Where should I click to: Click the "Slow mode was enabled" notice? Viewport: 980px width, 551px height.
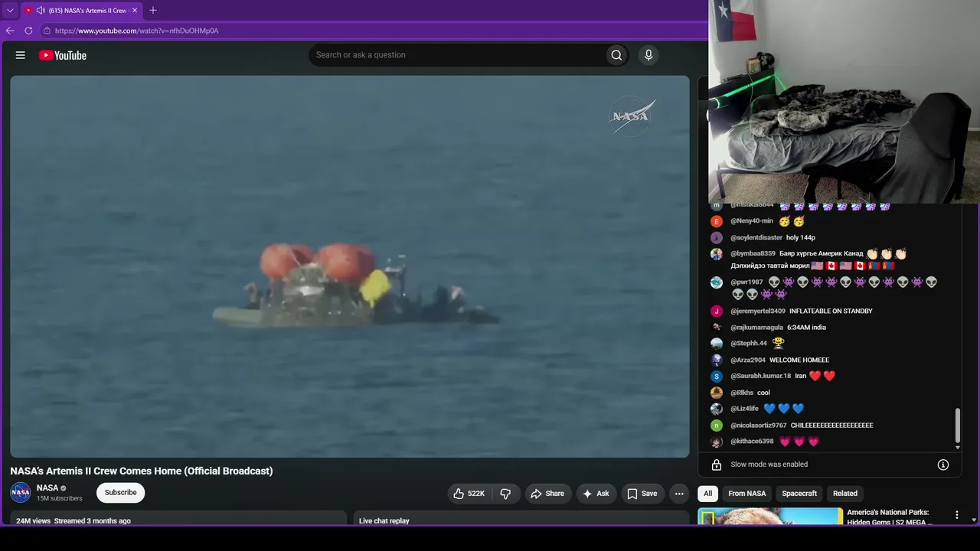coord(769,465)
